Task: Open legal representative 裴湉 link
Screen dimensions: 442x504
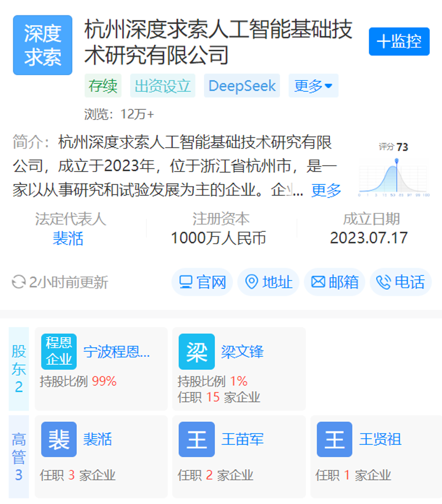Action: 68,238
